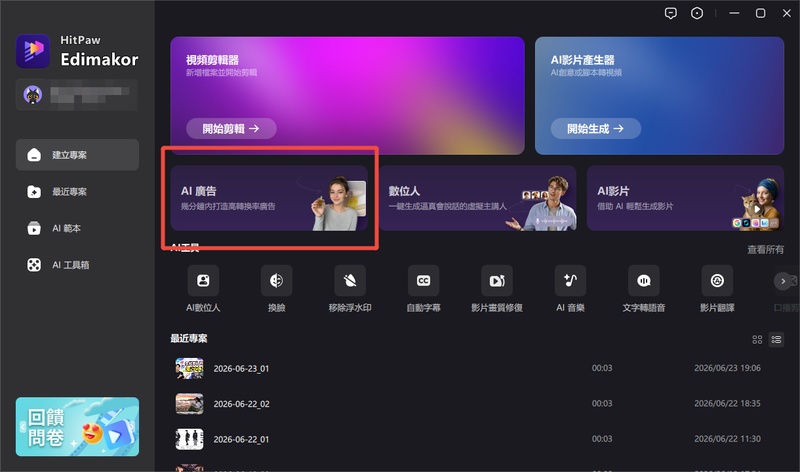Click date 2026/06/22 18:35
Viewport: 800px width, 472px height.
coord(727,403)
